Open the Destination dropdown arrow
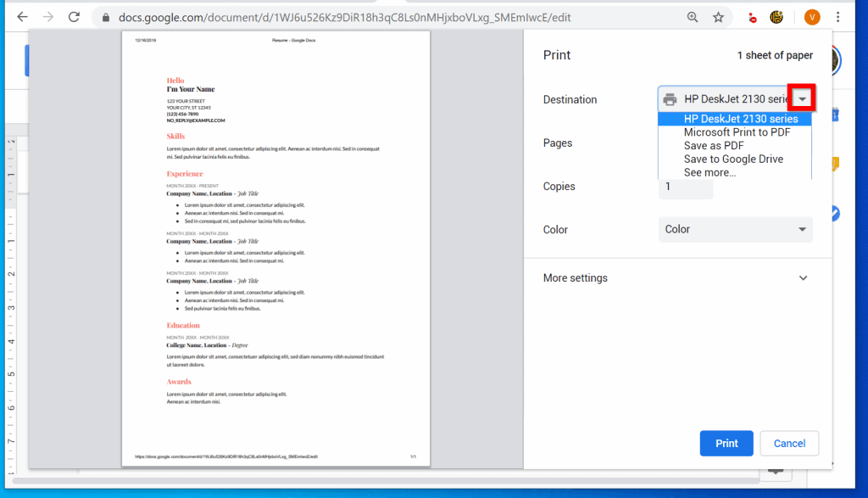 point(801,98)
